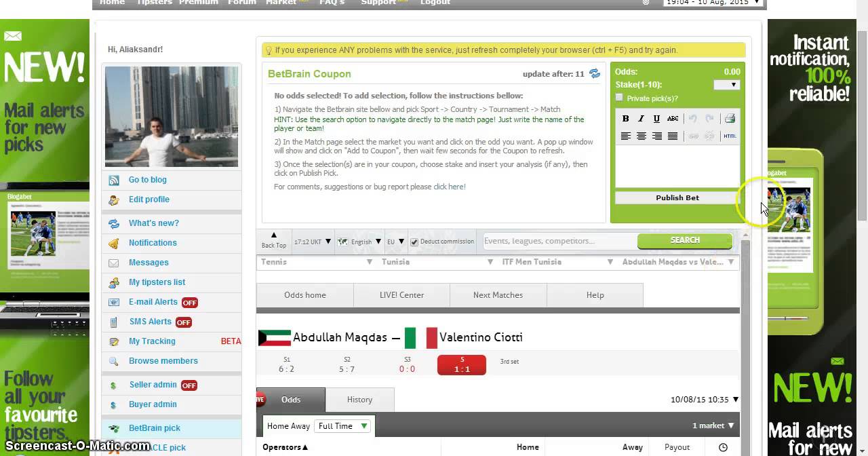This screenshot has width=868, height=456.
Task: Click the Events, leagues, competitors search field
Action: 559,241
